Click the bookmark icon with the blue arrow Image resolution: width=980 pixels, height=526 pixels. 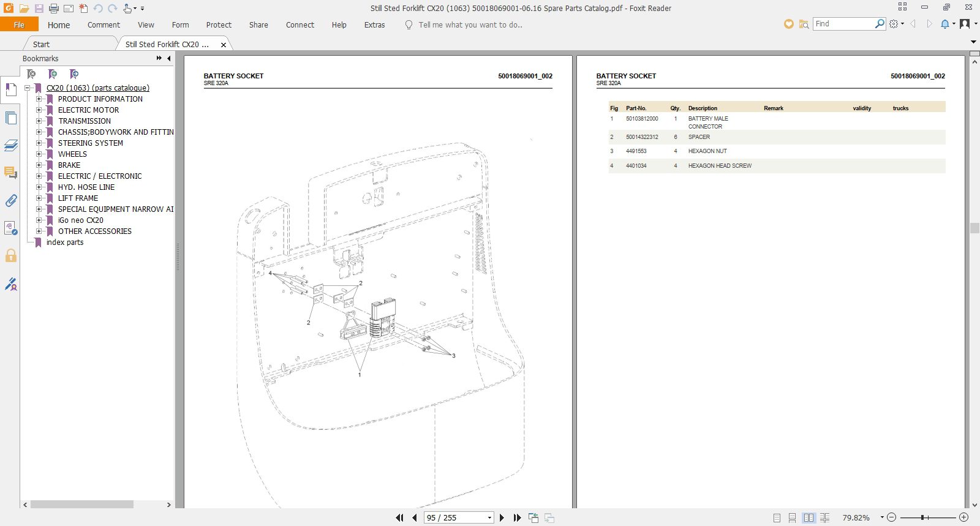pos(74,74)
